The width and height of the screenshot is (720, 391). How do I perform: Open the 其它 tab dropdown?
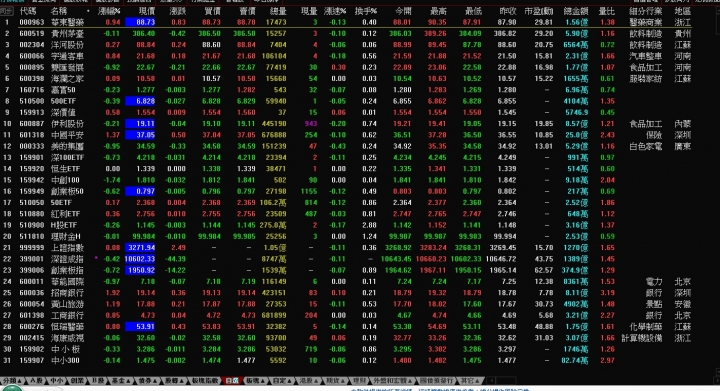coord(470,380)
